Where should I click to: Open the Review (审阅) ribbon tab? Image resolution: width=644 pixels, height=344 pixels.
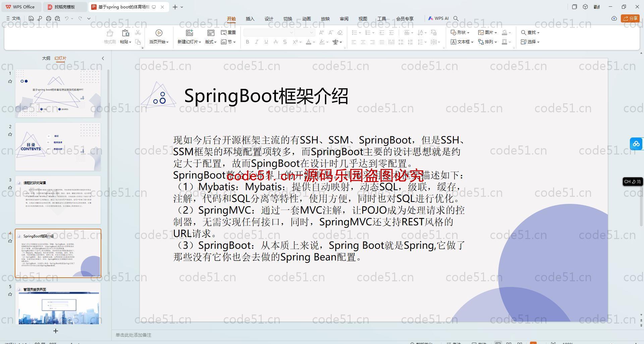pyautogui.click(x=344, y=19)
